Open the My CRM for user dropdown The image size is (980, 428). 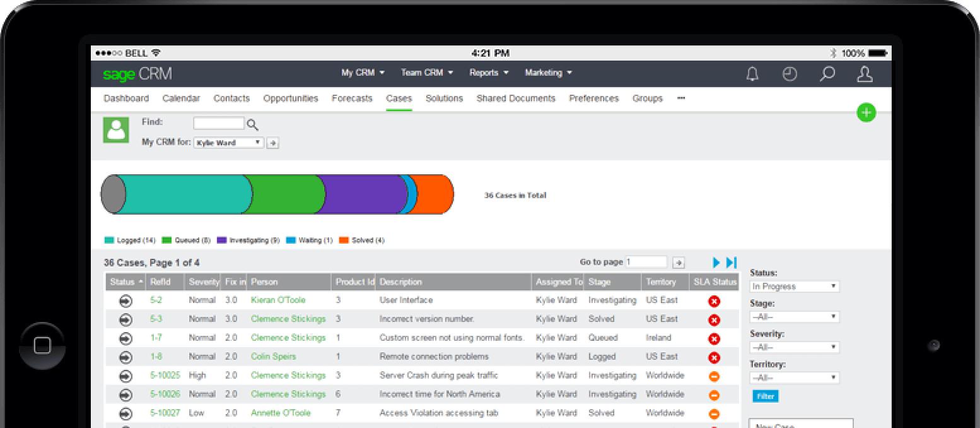[228, 143]
